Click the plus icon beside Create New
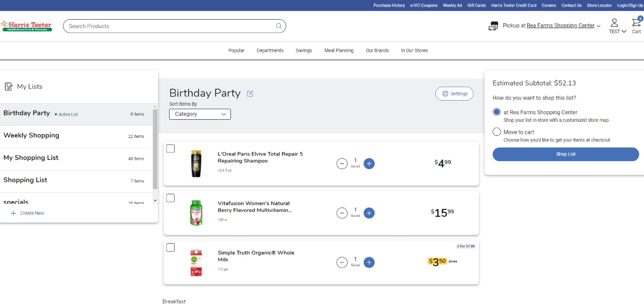Viewport: 644px width, 304px height. point(13,213)
